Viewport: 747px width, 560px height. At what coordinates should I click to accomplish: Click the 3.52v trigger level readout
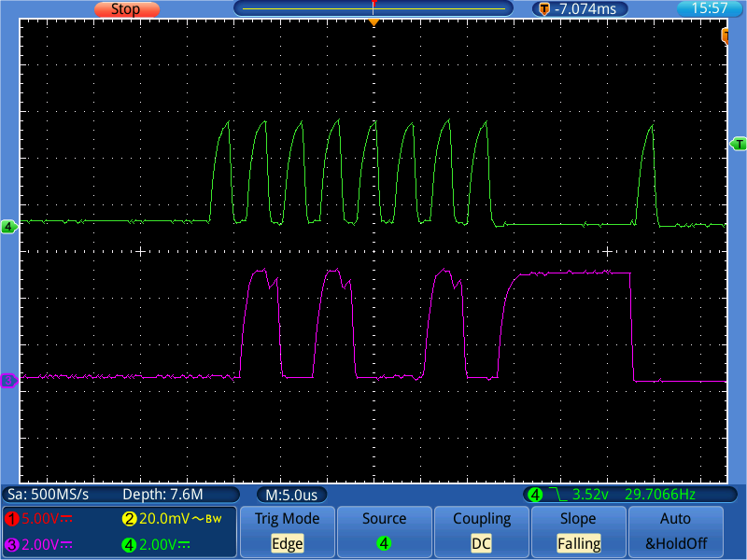[x=590, y=495]
